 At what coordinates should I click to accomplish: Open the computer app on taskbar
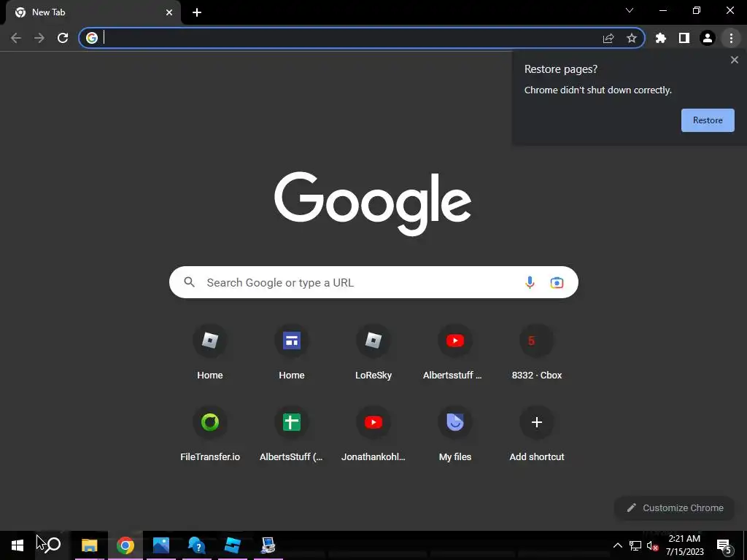click(x=268, y=545)
